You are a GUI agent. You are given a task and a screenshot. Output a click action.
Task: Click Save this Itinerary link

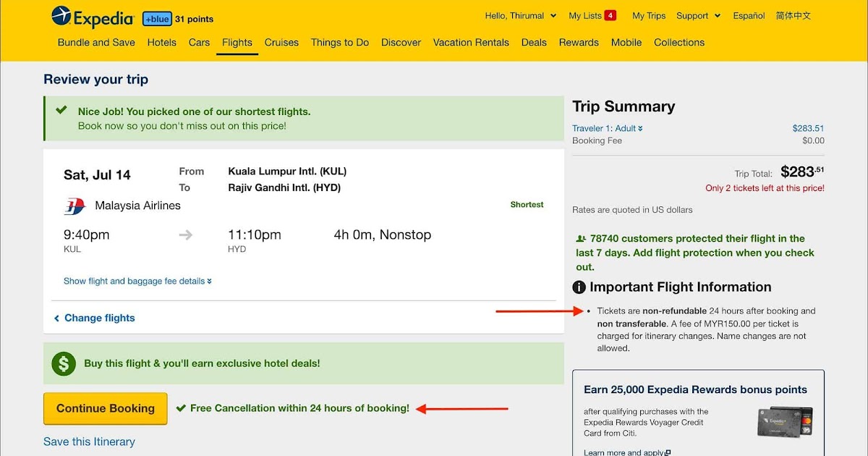point(89,442)
